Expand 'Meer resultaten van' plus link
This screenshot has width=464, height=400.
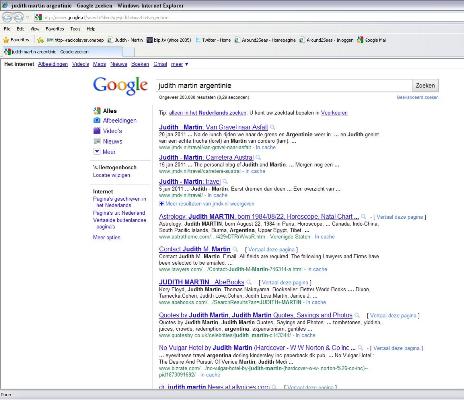207,203
